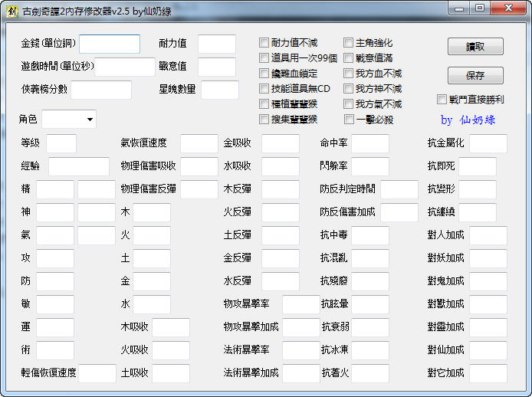532x397 pixels.
Task: Focus the 抗金屬化 input field
Action: point(488,143)
